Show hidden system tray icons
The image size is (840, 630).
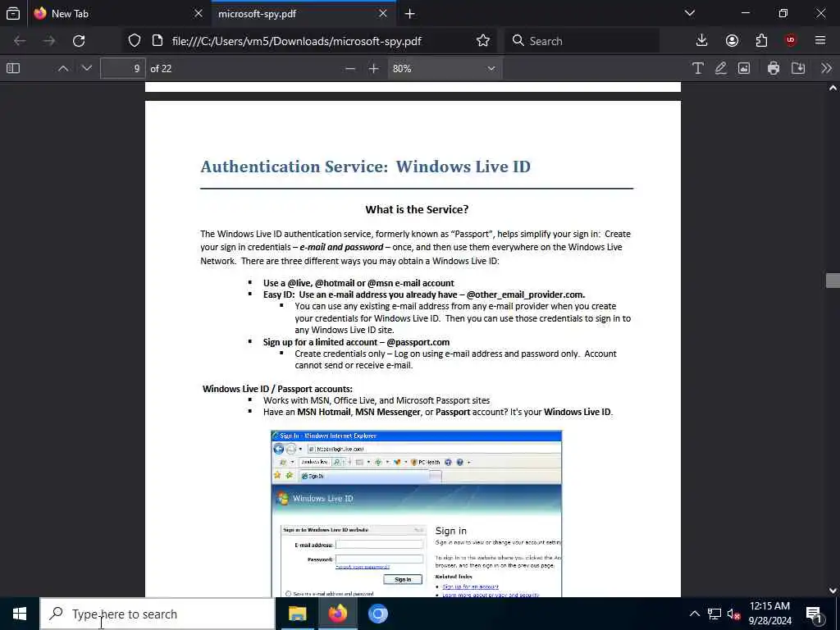694,614
